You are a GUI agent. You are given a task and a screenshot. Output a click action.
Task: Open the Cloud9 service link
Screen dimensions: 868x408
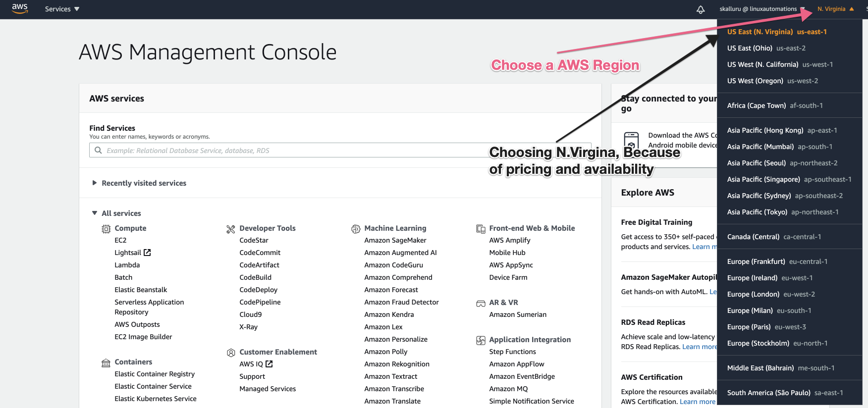point(251,314)
